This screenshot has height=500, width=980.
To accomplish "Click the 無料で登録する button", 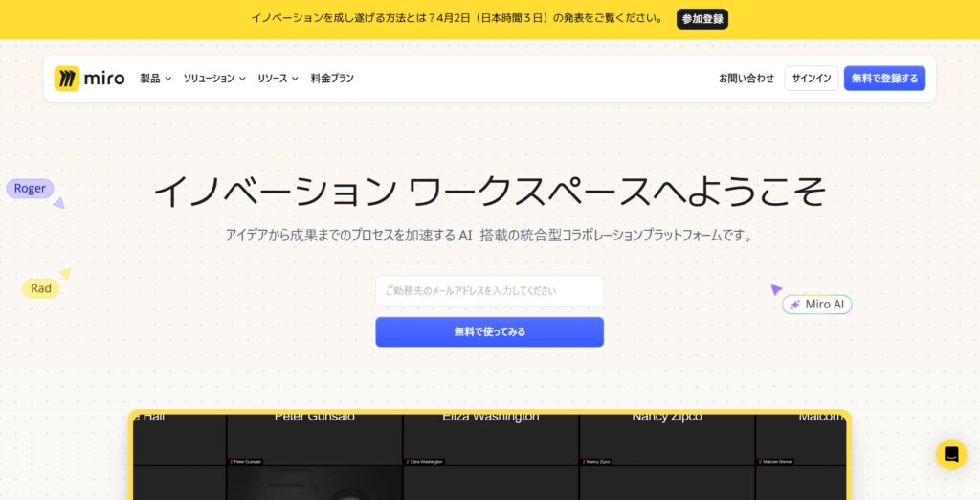I will coord(884,79).
